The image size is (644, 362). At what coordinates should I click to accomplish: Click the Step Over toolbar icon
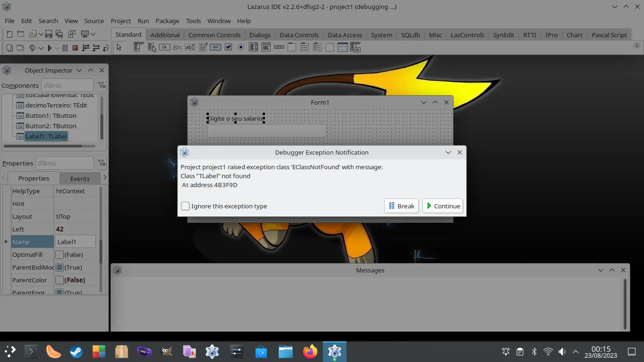(x=96, y=48)
